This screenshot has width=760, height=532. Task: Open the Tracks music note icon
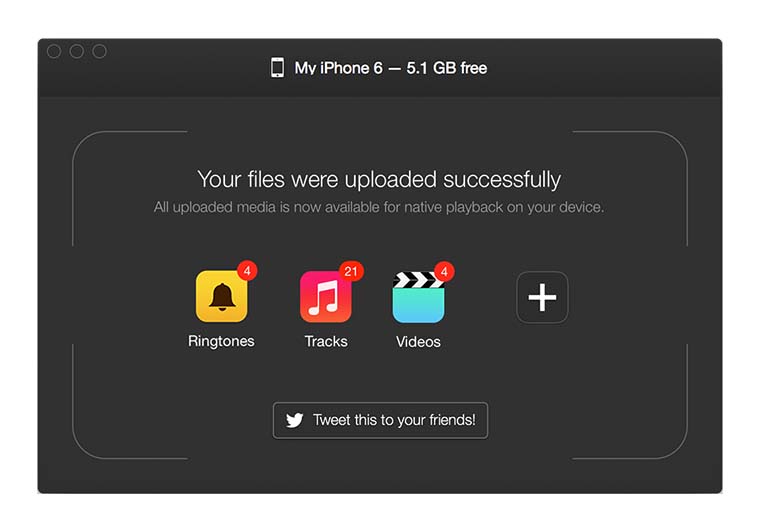[326, 296]
